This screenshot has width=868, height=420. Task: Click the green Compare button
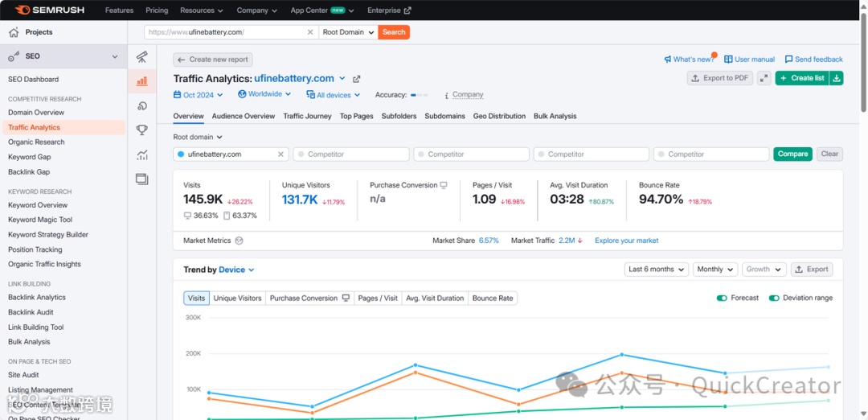coord(792,154)
